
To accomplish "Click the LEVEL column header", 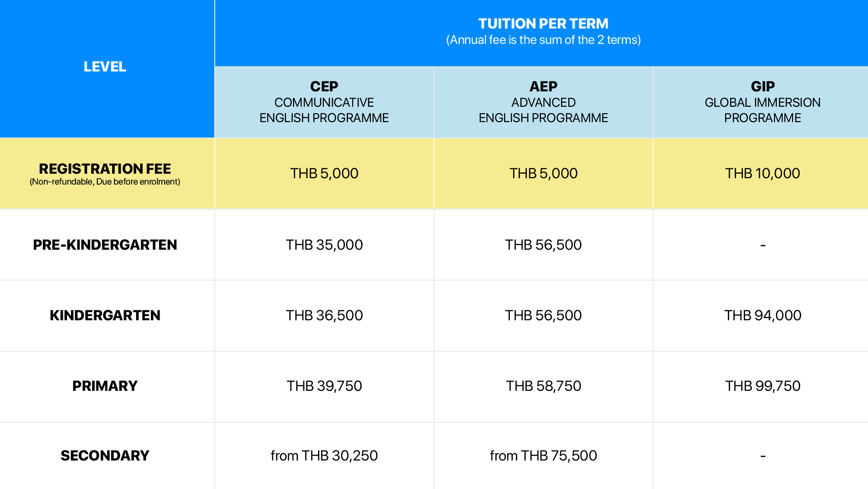I will [x=105, y=67].
